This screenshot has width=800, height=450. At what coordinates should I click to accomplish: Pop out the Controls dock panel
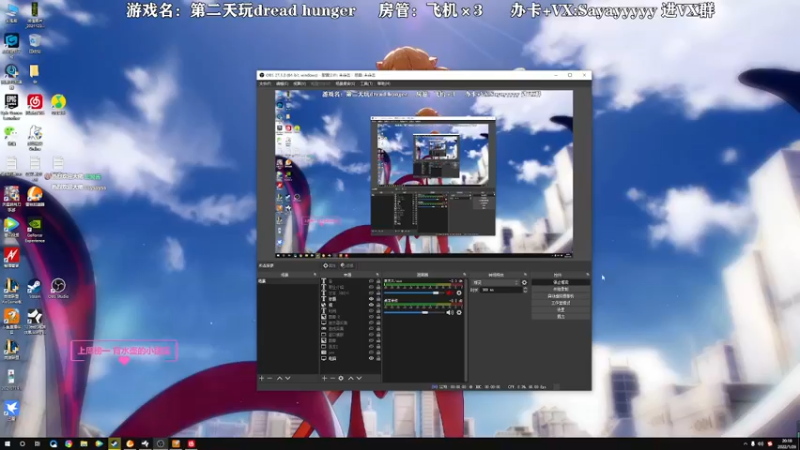pos(587,274)
